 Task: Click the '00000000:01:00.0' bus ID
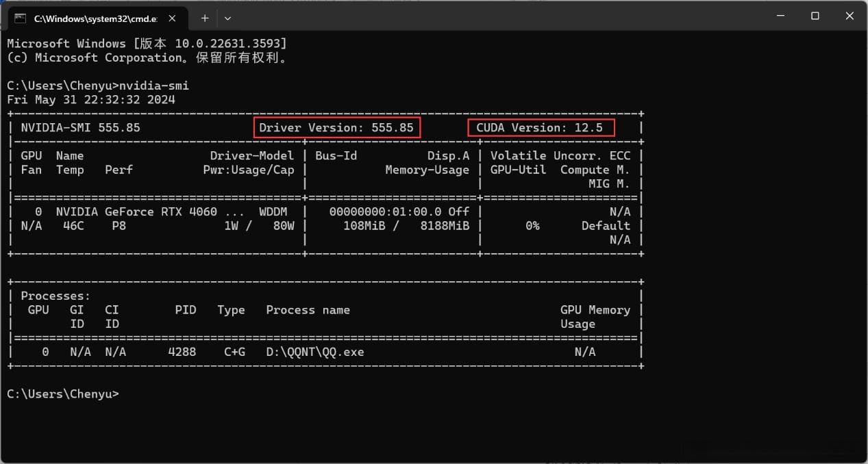(x=385, y=211)
